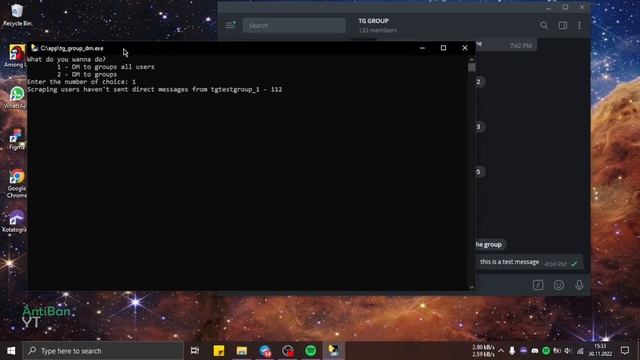This screenshot has width=640, height=360.
Task: Click the active tg_group_dm taskbar icon
Action: click(x=333, y=351)
